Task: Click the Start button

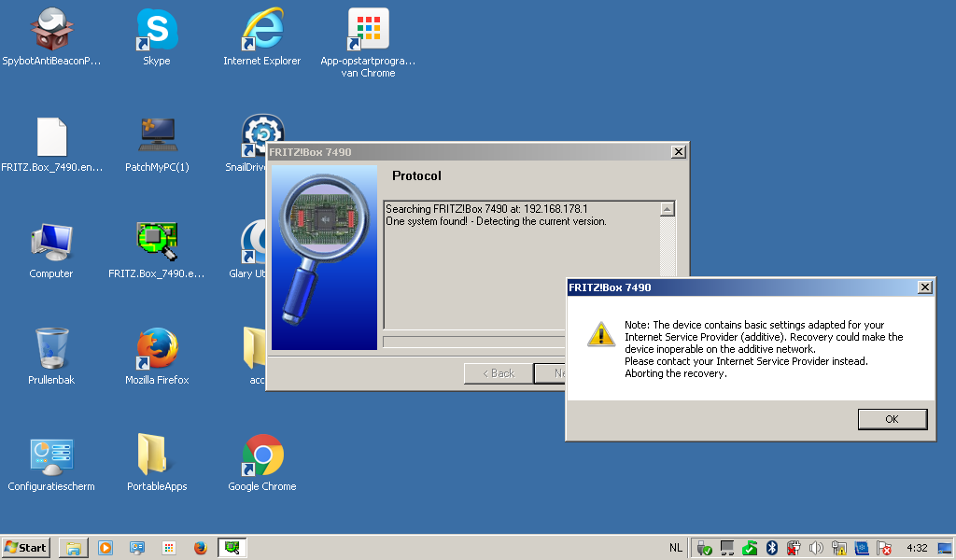Action: [25, 548]
